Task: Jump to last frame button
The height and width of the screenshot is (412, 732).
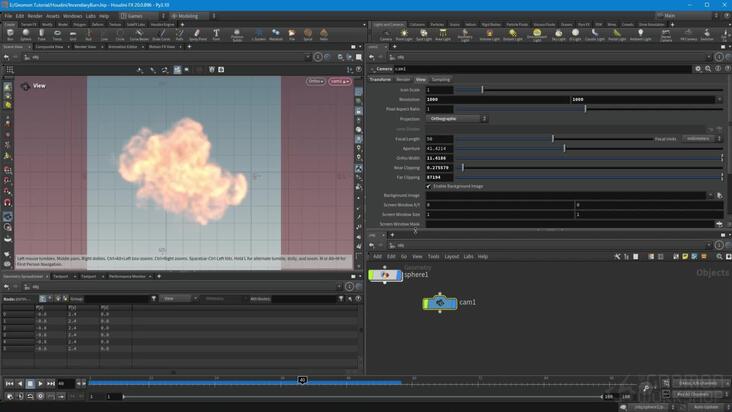Action: 51,384
